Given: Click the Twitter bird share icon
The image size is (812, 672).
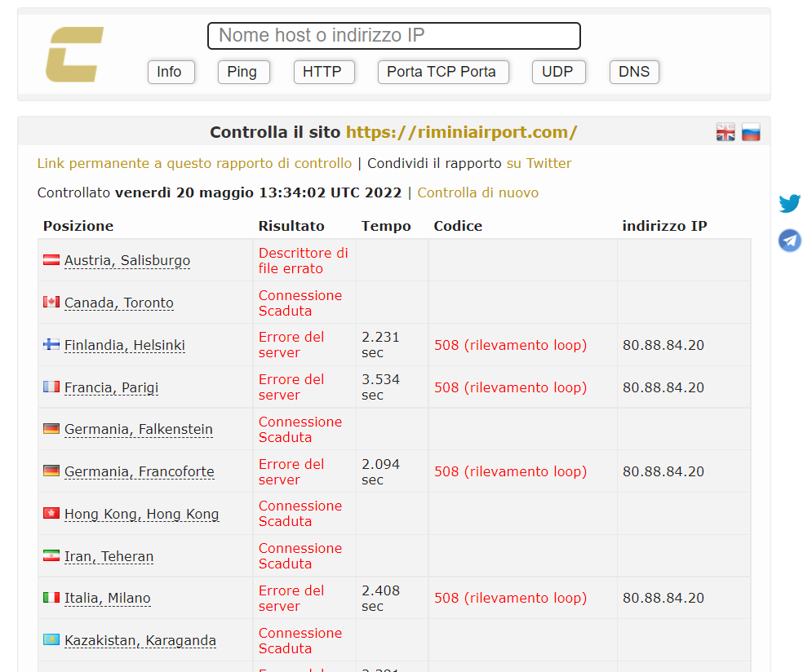Looking at the screenshot, I should tap(789, 203).
